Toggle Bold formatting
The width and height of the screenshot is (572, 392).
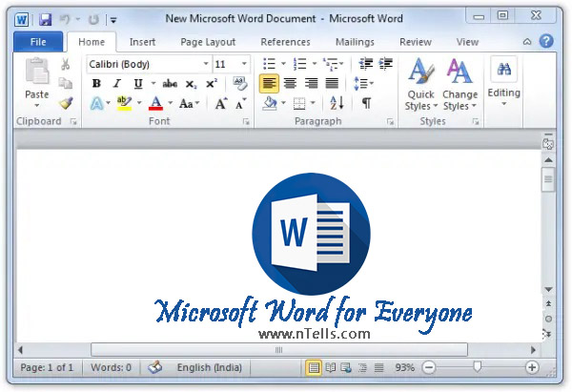click(96, 84)
